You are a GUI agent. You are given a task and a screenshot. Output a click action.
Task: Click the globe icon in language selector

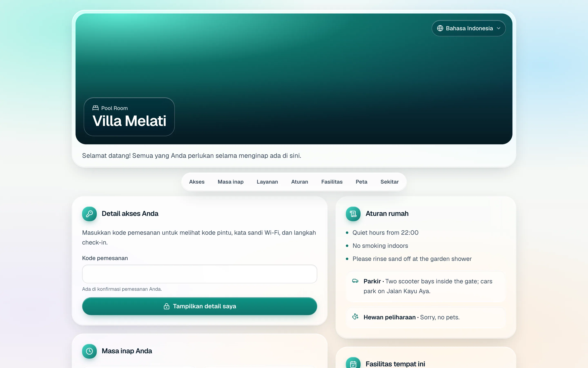pos(440,28)
